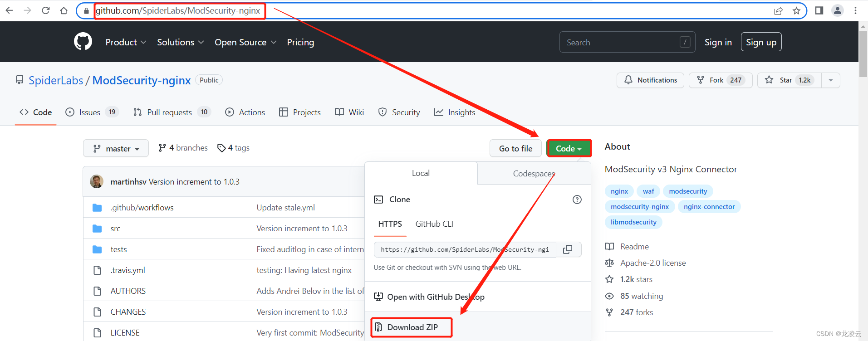The width and height of the screenshot is (868, 341).
Task: Click the .github/workflows folder icon
Action: (97, 208)
